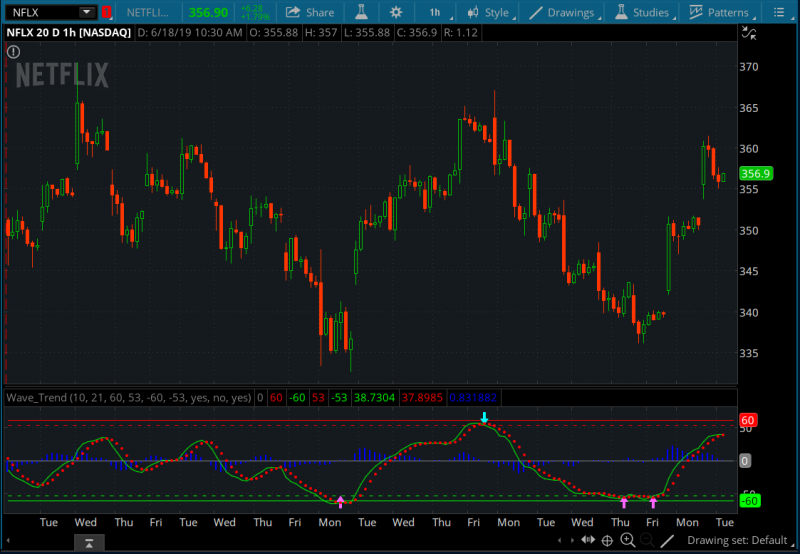
Task: Click the cyan down arrow signal marker
Action: pyautogui.click(x=484, y=418)
